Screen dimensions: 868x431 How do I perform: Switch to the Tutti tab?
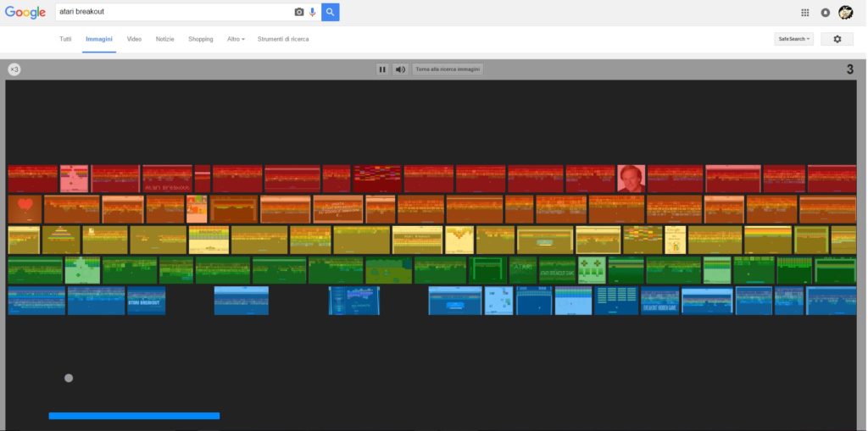click(x=65, y=39)
